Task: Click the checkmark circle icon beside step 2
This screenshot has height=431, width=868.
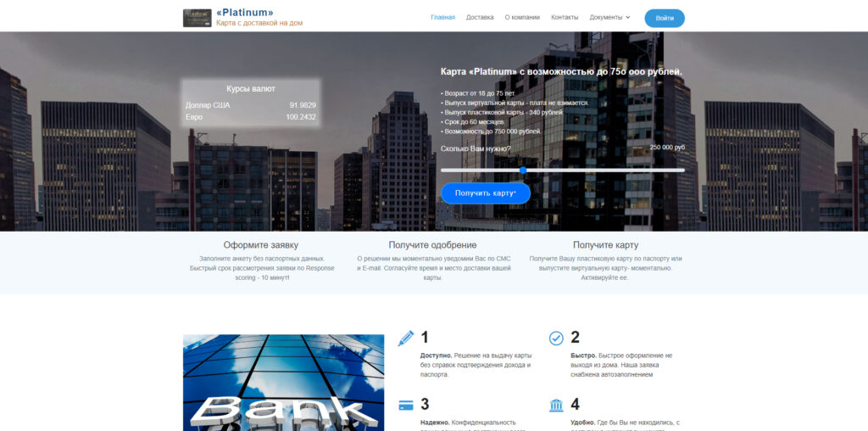Action: tap(556, 338)
